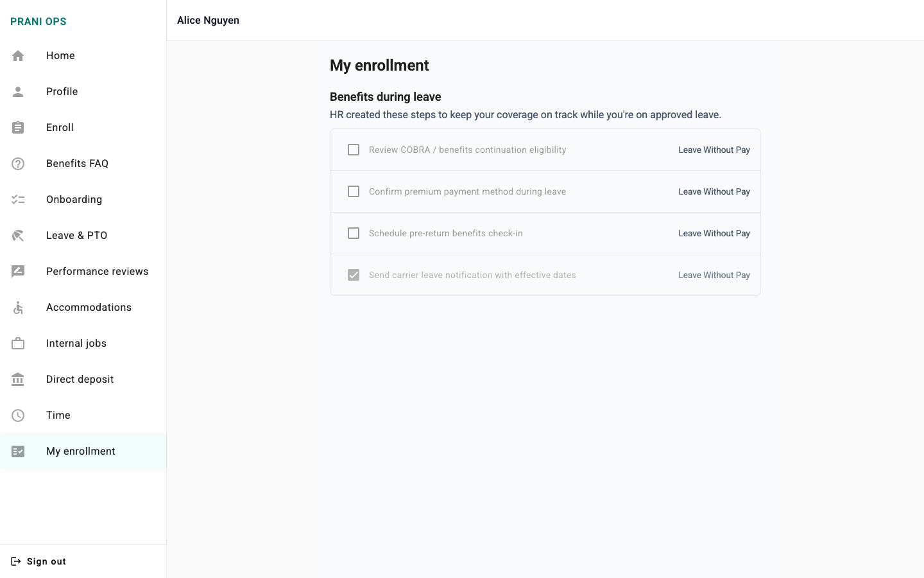Image resolution: width=924 pixels, height=578 pixels.
Task: Click the Onboarding checklist icon
Action: 18,200
